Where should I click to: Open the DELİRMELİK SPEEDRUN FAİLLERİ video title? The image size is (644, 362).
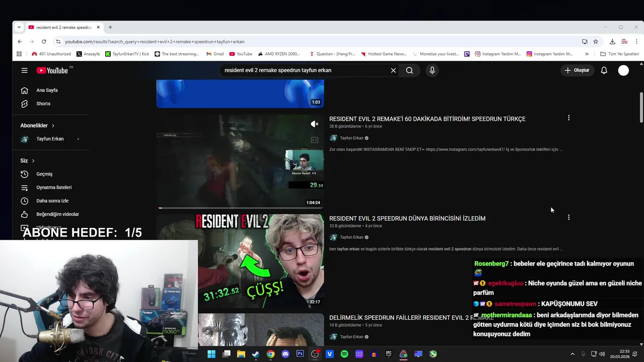click(x=412, y=318)
